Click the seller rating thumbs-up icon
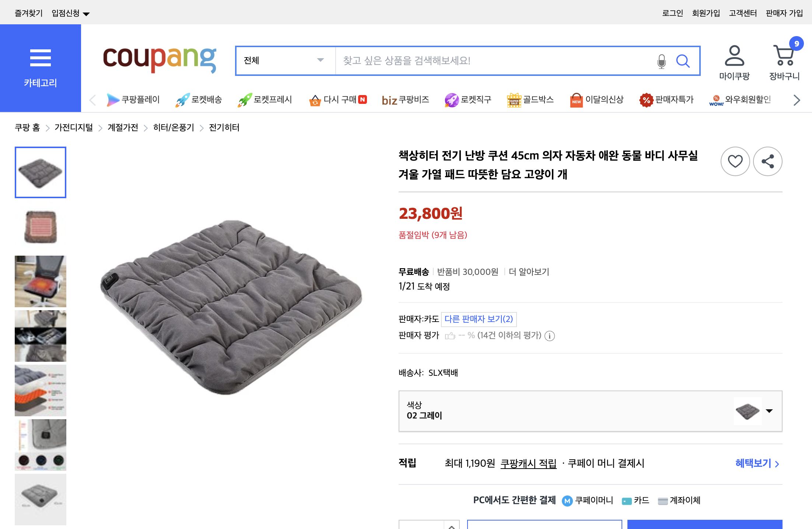The width and height of the screenshot is (812, 529). click(x=450, y=336)
